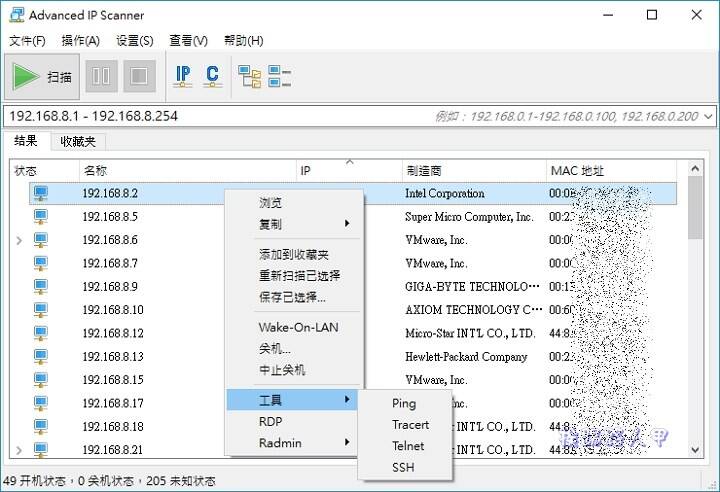Screen dimensions: 720x492
Task: Choose 添加到收藏夹 in the context menu
Action: pos(294,254)
